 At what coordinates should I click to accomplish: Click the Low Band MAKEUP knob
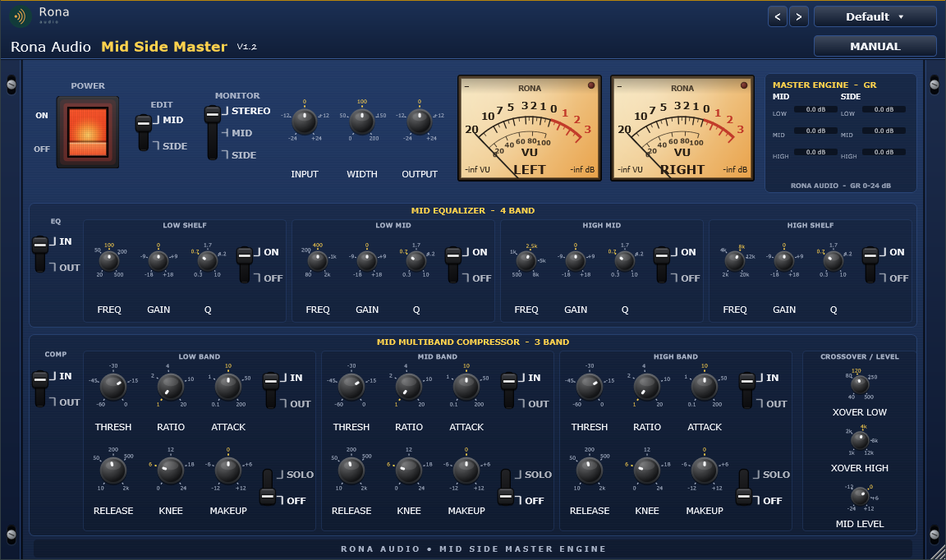coord(228,470)
